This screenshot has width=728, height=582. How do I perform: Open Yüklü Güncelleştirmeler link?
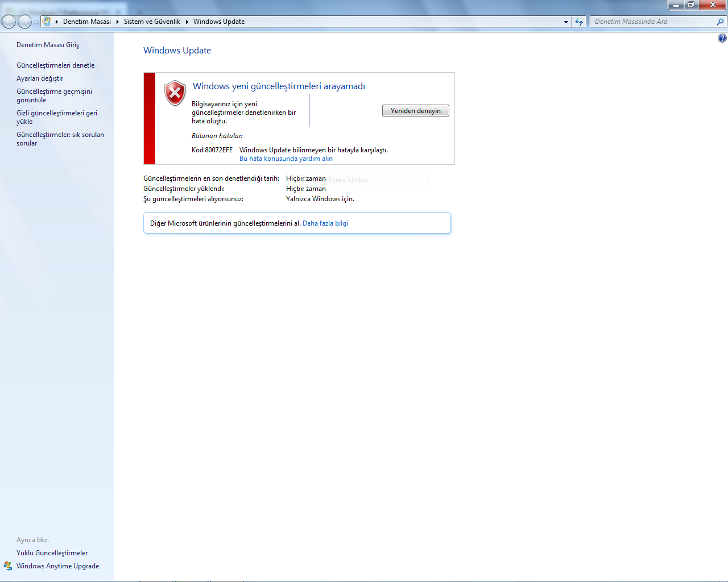pos(52,553)
